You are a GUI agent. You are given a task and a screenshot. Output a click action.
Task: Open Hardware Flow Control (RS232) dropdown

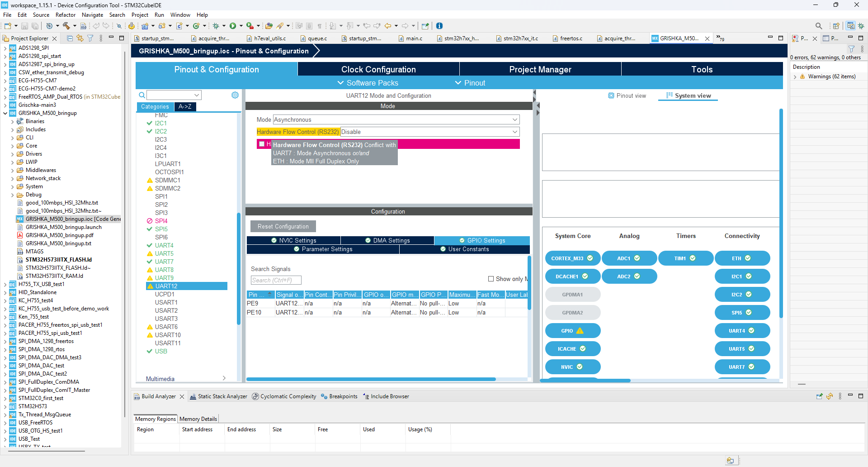coord(430,132)
